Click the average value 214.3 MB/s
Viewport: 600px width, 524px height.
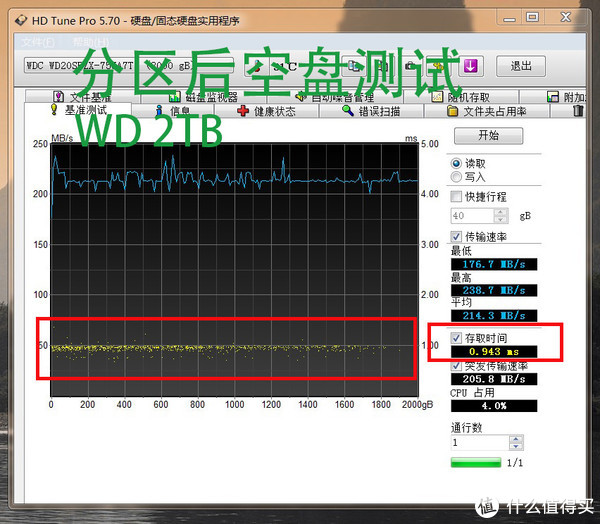click(x=494, y=316)
